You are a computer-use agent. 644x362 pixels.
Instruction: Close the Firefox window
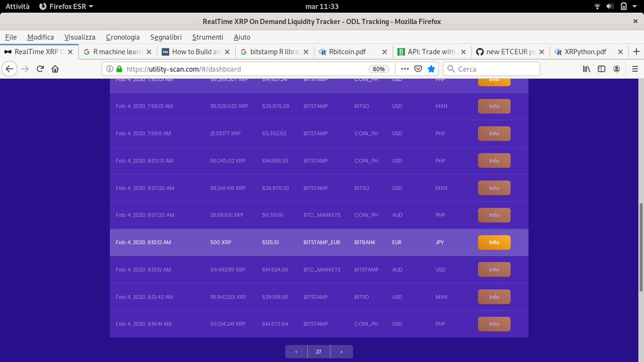pos(635,21)
